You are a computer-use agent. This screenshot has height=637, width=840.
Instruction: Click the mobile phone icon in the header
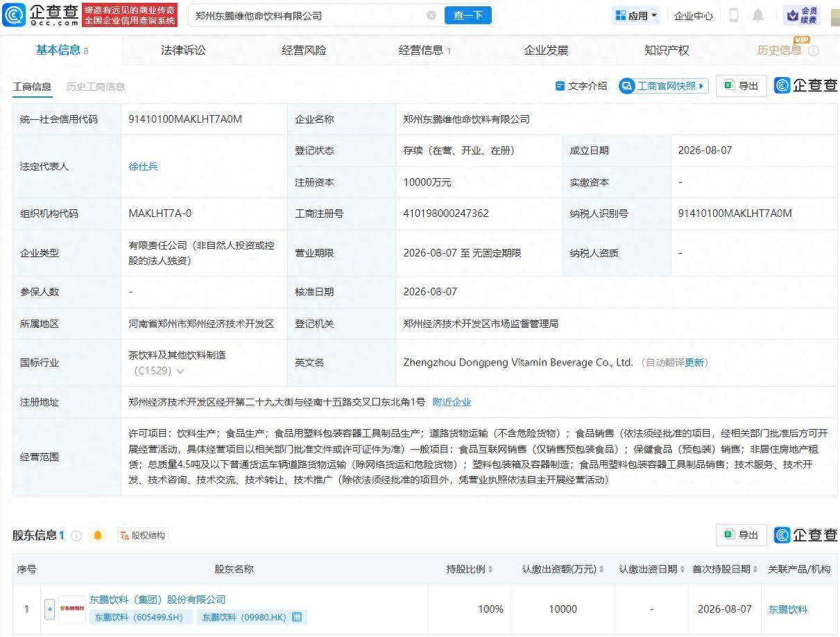pyautogui.click(x=734, y=15)
